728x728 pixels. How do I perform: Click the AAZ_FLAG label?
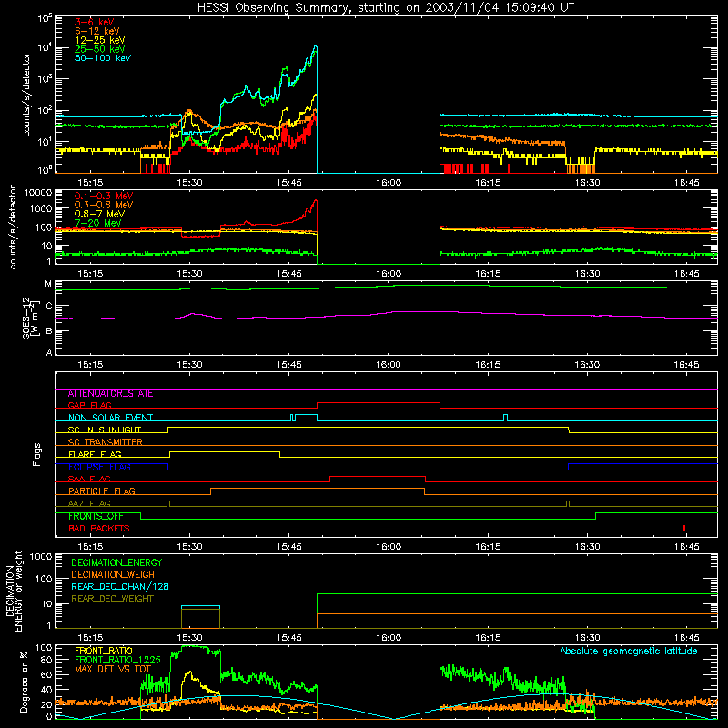89,503
